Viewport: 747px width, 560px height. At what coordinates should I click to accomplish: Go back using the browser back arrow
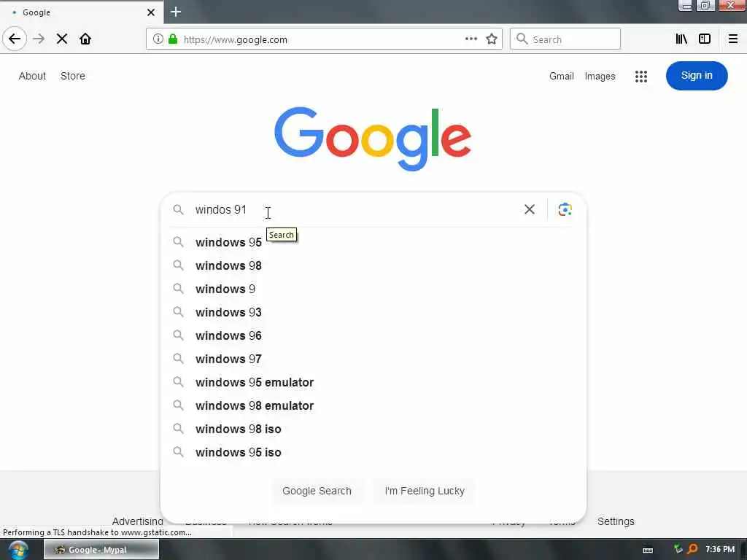coord(15,39)
